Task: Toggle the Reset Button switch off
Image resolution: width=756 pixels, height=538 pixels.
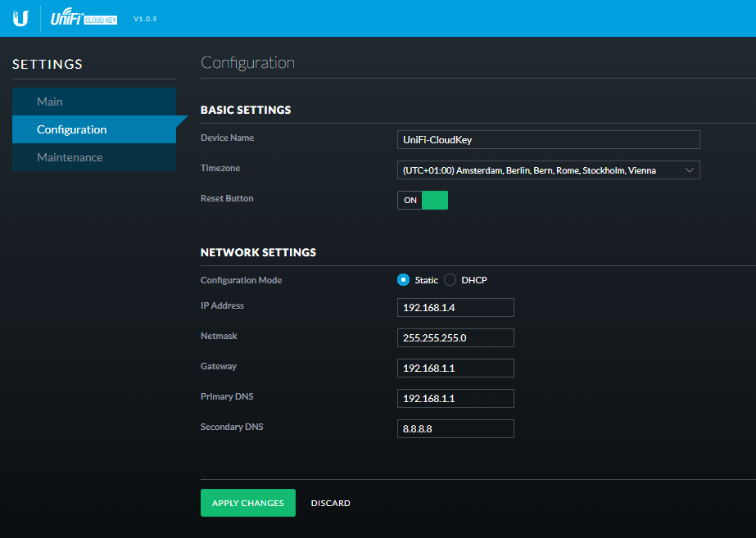Action: pyautogui.click(x=423, y=200)
